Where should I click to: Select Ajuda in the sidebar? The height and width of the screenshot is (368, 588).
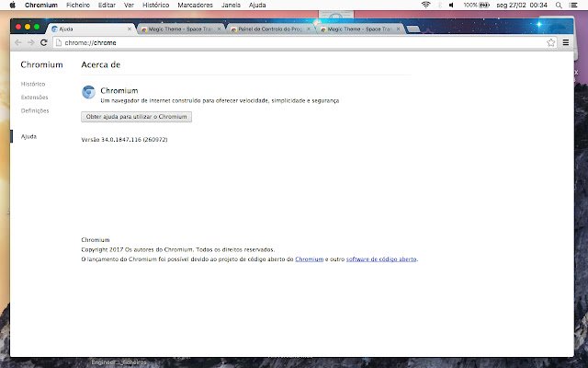(x=28, y=136)
